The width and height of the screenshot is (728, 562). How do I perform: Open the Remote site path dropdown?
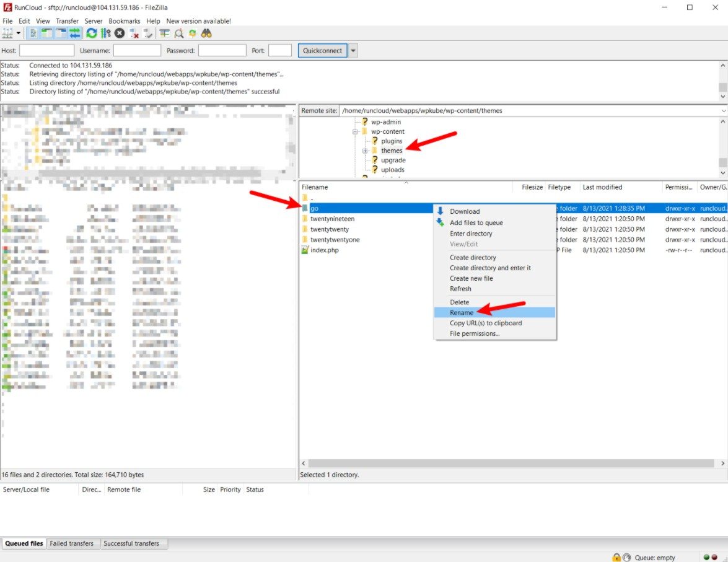724,111
